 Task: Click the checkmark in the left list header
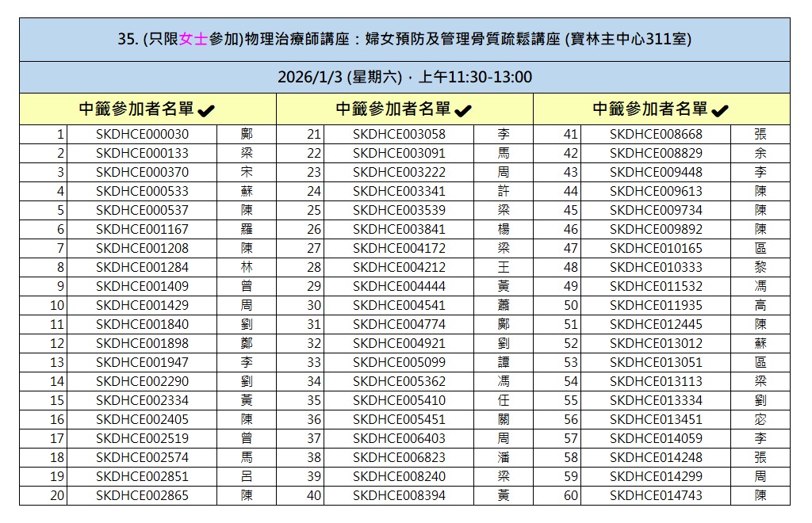tap(206, 111)
